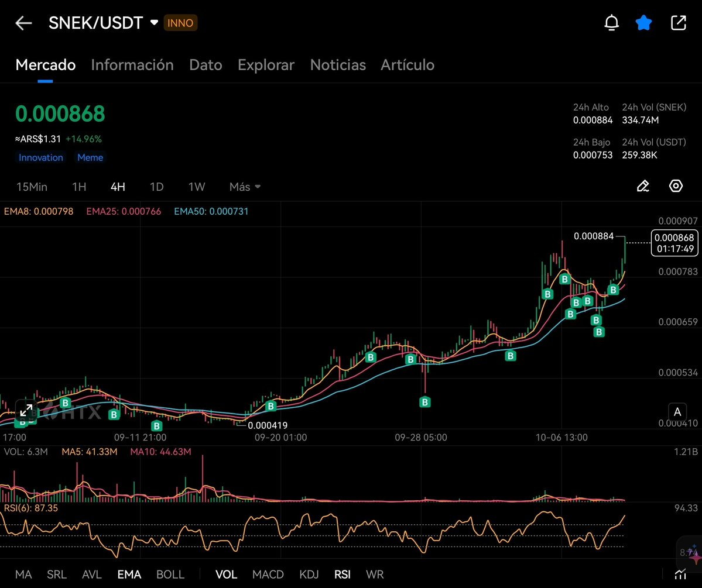The width and height of the screenshot is (702, 588).
Task: Tap the 0.000419 low price annotation
Action: (x=268, y=425)
